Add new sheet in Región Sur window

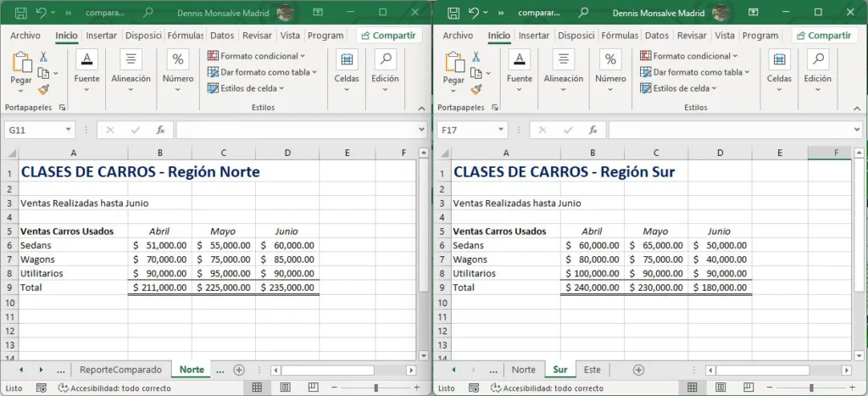click(638, 370)
